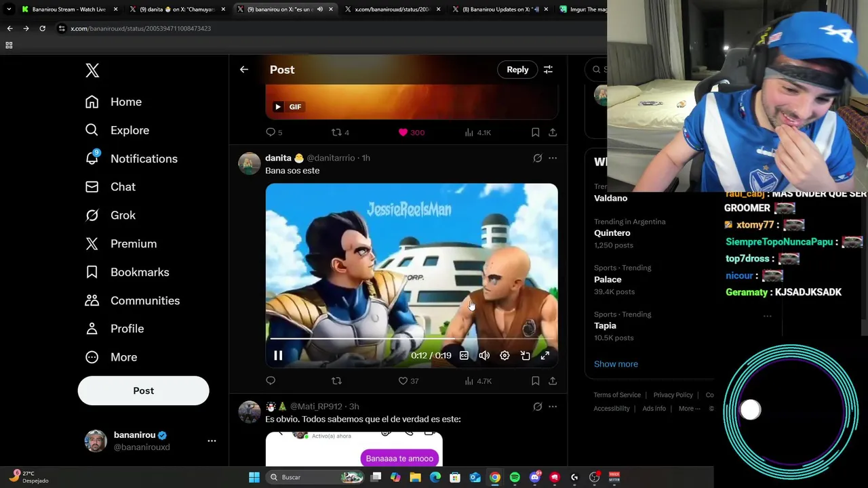This screenshot has height=488, width=868.
Task: Open the @danitarrio handle link
Action: [x=331, y=158]
